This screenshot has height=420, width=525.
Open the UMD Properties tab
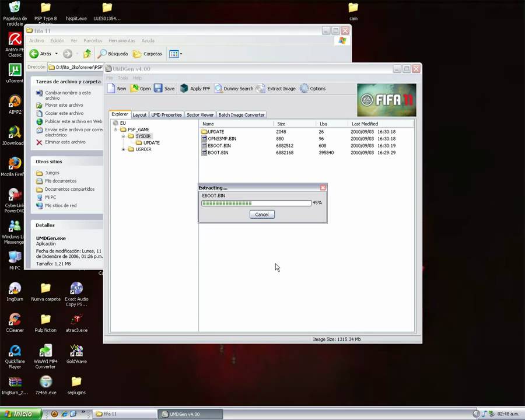[x=166, y=114]
